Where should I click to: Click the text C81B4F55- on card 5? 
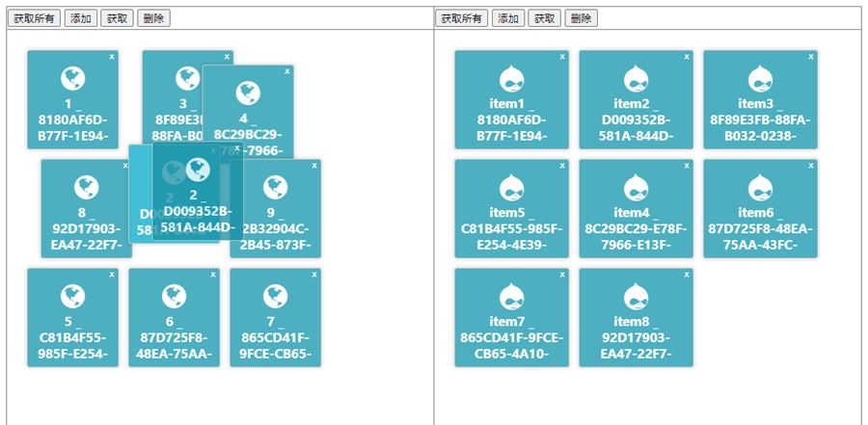tap(73, 338)
